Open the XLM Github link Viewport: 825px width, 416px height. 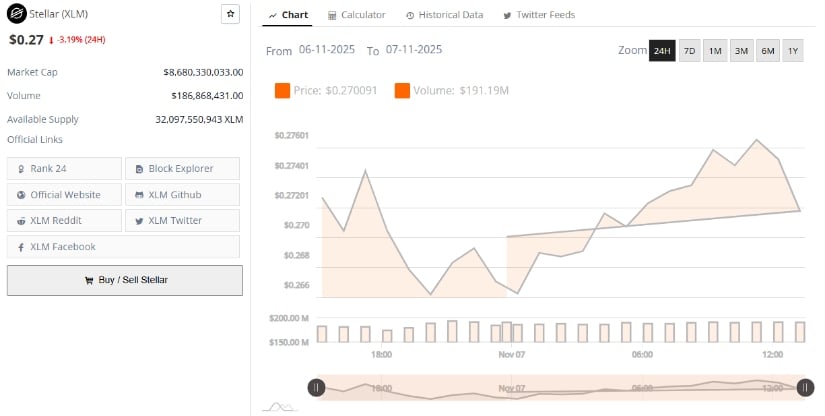(x=182, y=195)
